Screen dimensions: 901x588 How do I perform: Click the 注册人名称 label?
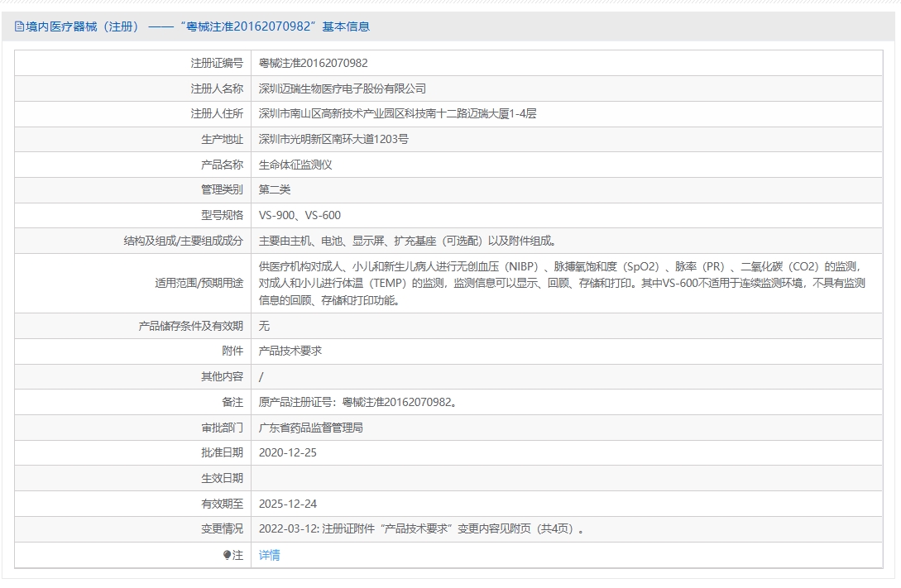217,88
